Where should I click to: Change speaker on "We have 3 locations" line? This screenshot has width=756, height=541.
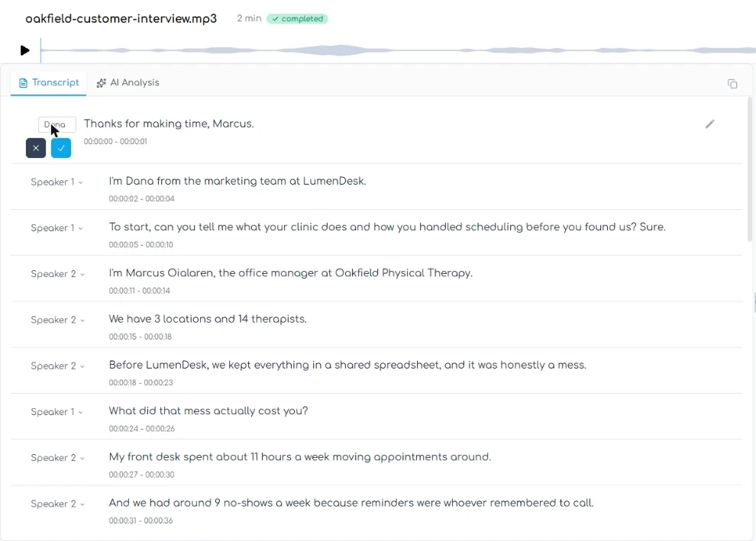[57, 320]
